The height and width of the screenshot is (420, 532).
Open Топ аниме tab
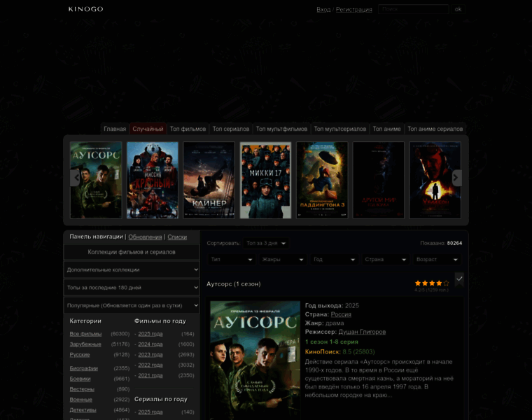click(387, 129)
